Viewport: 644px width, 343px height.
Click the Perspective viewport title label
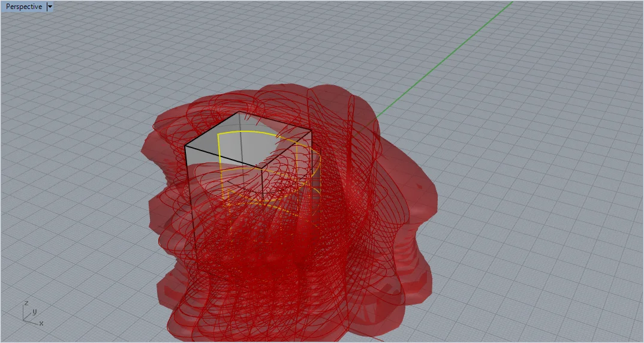coord(23,7)
